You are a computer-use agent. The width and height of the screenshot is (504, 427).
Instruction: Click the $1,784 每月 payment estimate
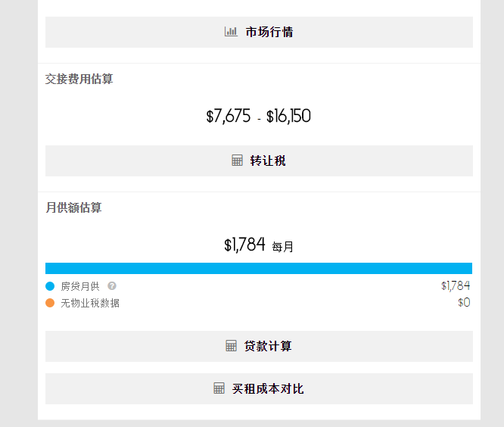[258, 245]
